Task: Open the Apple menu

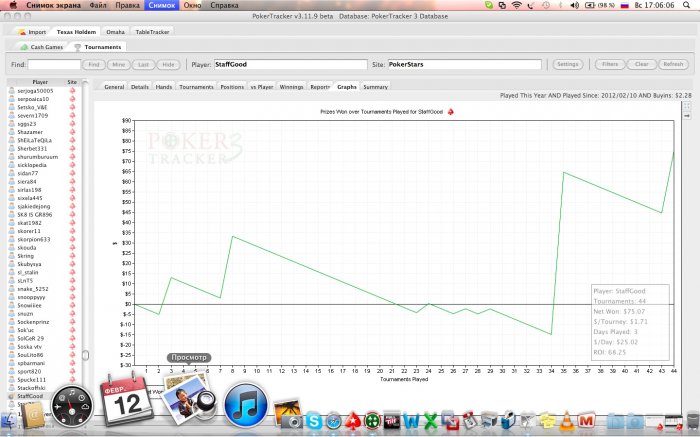Action: [13, 5]
